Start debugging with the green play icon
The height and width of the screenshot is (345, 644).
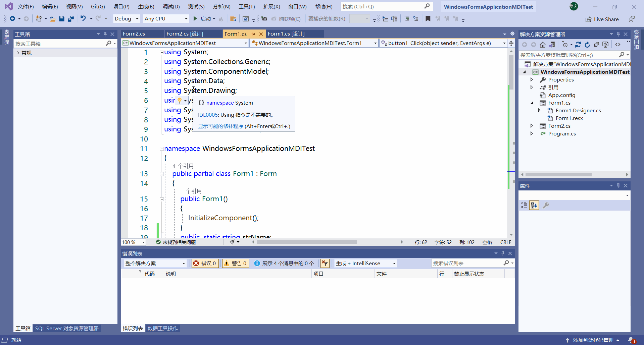click(195, 18)
